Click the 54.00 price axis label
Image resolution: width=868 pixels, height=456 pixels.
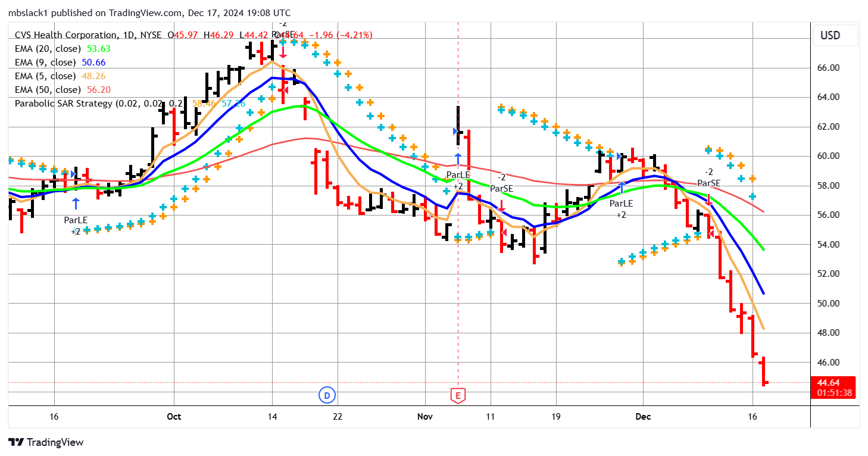tap(828, 245)
